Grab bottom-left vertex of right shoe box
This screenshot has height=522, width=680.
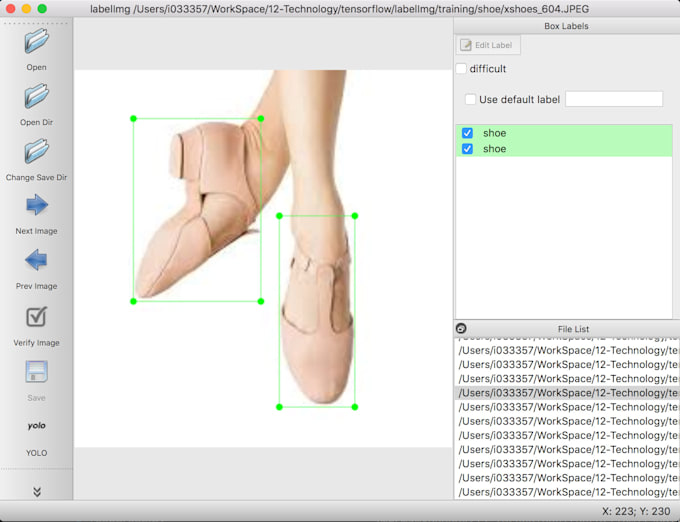[x=279, y=407]
